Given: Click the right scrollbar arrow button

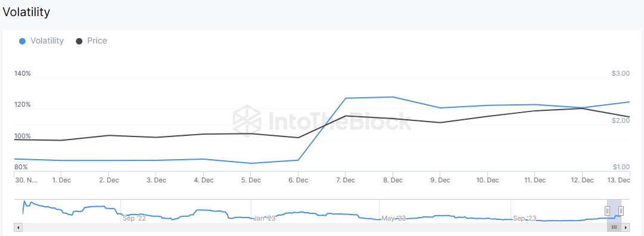Looking at the screenshot, I should coord(626,228).
